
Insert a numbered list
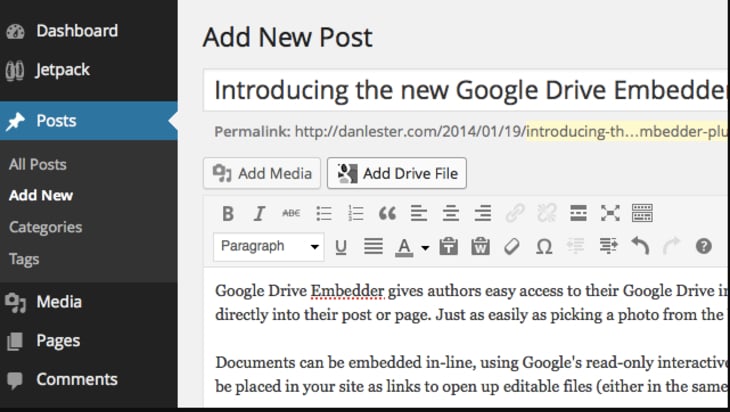point(356,214)
